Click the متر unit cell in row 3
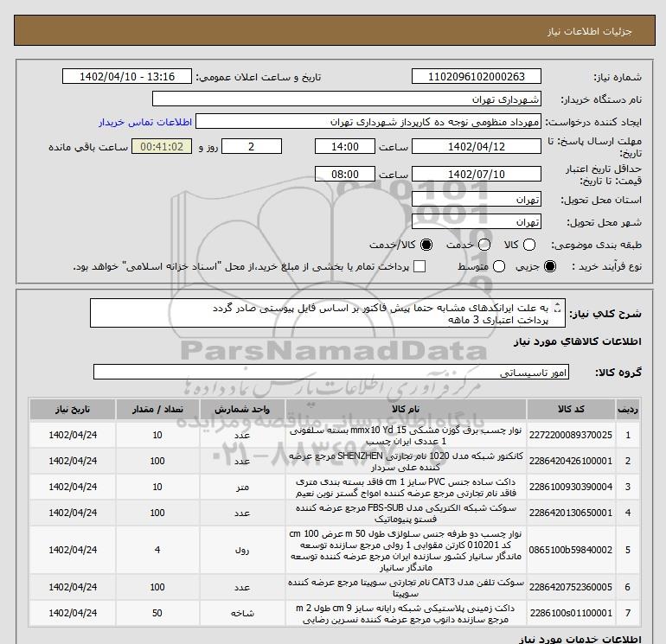The height and width of the screenshot is (644, 666). coord(242,488)
